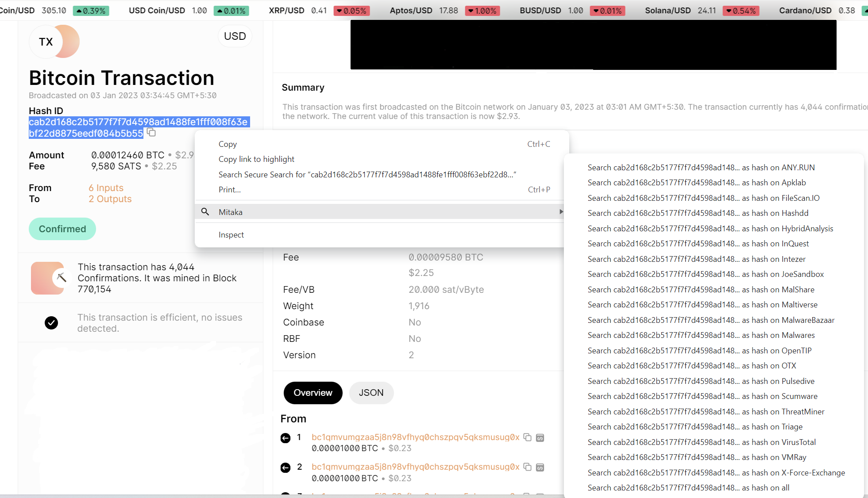
Task: Search hash on Apklab
Action: 714,183
